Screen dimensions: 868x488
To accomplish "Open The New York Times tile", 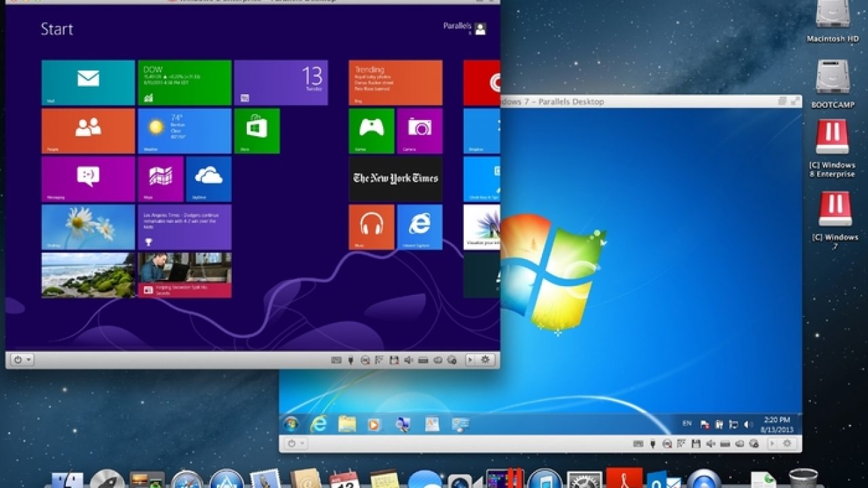I will point(395,179).
